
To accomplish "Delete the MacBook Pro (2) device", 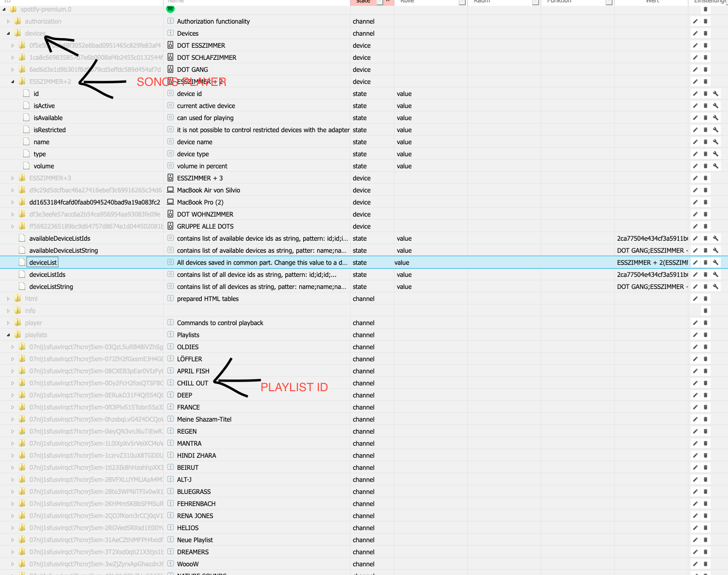I will point(705,202).
